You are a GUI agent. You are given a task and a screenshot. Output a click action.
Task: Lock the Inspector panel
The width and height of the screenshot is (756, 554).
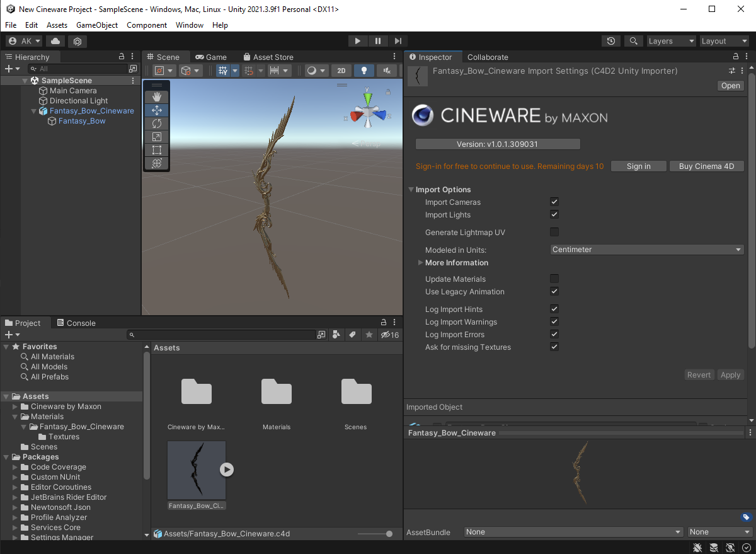coord(737,57)
